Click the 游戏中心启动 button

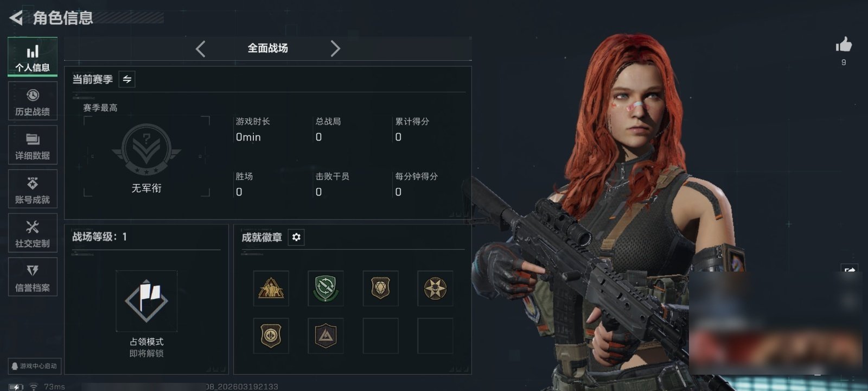[x=34, y=366]
